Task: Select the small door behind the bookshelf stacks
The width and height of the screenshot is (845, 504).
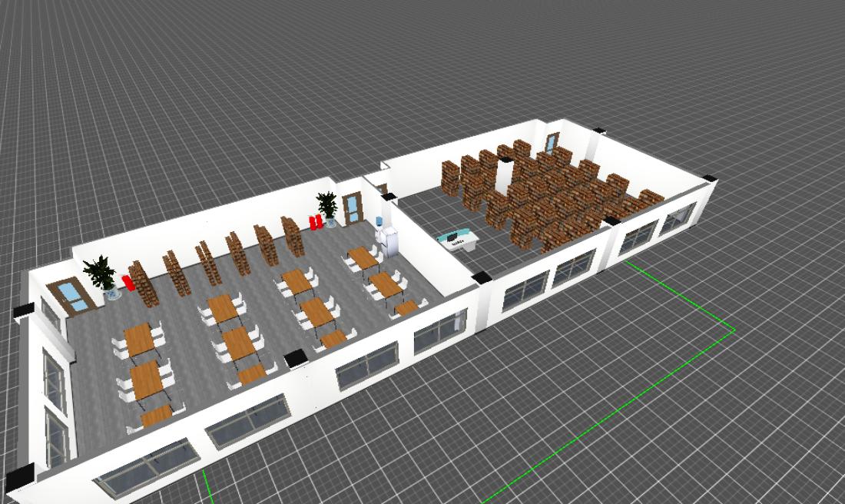Action: coord(552,144)
